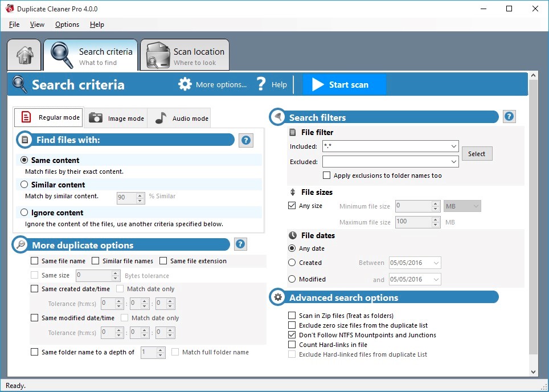Click the Advanced search options gear icon
The height and width of the screenshot is (392, 549).
[x=277, y=297]
